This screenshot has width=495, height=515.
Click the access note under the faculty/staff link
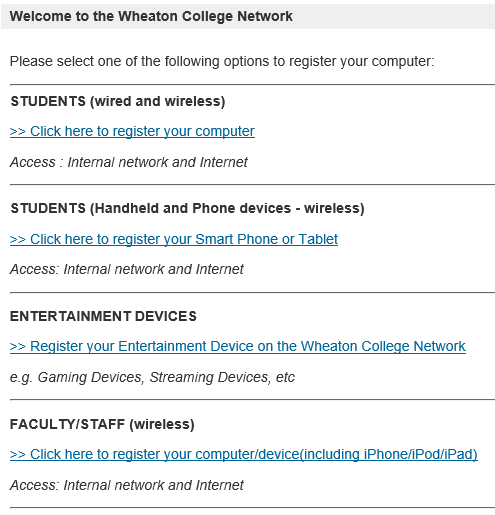127,485
